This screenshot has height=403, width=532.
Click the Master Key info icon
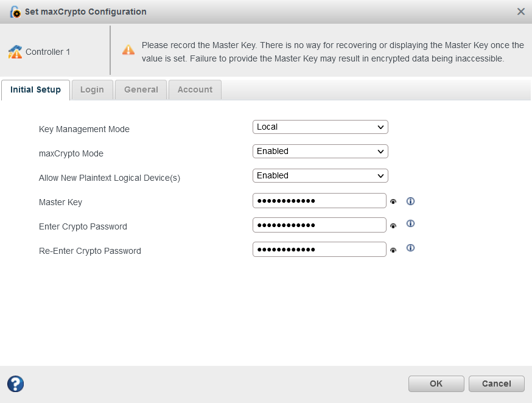(410, 201)
